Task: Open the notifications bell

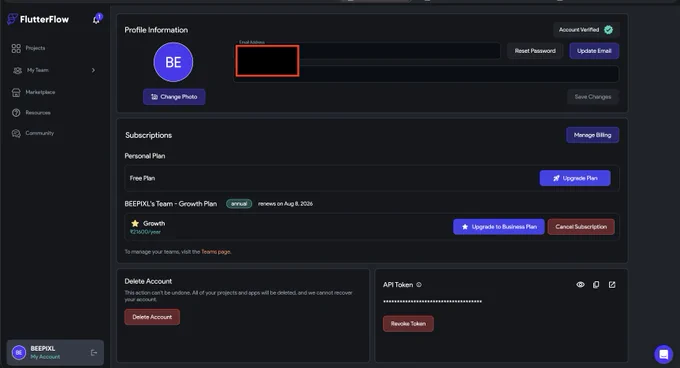Action: pos(96,19)
